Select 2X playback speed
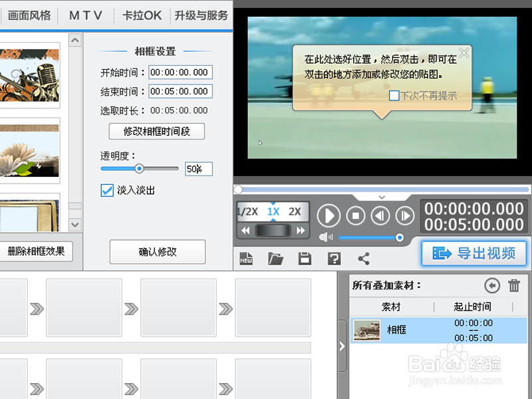The width and height of the screenshot is (532, 399). click(x=295, y=211)
